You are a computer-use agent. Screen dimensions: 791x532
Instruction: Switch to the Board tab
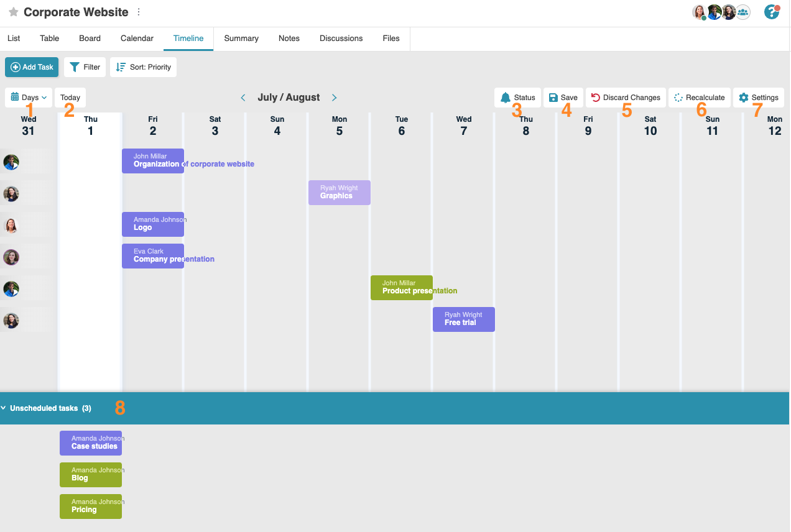[90, 39]
